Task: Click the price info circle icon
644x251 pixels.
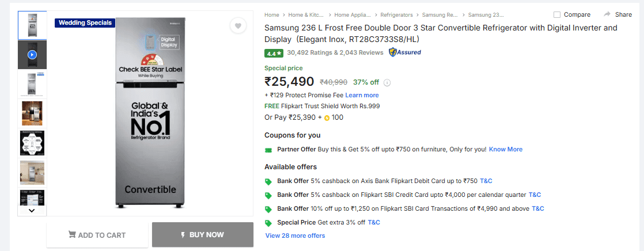Action: coord(387,82)
